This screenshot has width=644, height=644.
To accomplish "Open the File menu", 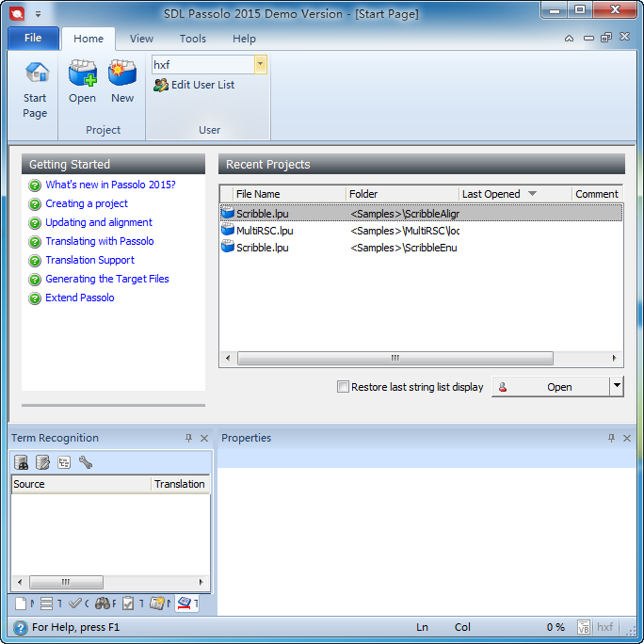I will (33, 39).
